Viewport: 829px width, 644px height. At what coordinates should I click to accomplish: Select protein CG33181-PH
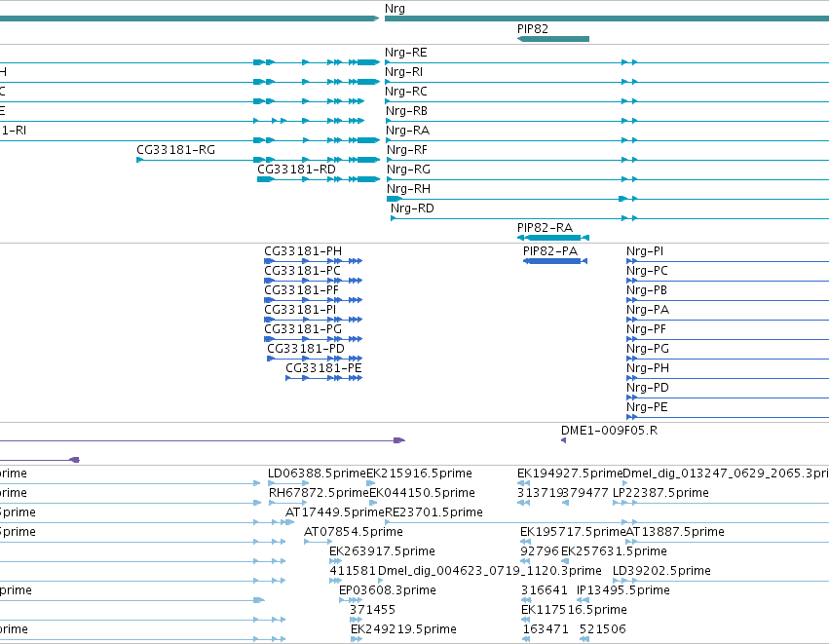302,251
